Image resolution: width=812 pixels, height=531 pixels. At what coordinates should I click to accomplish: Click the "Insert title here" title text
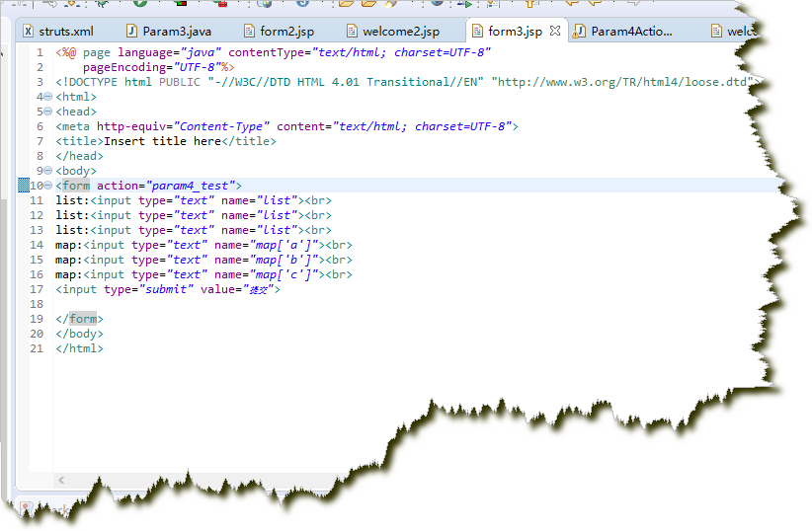click(163, 141)
